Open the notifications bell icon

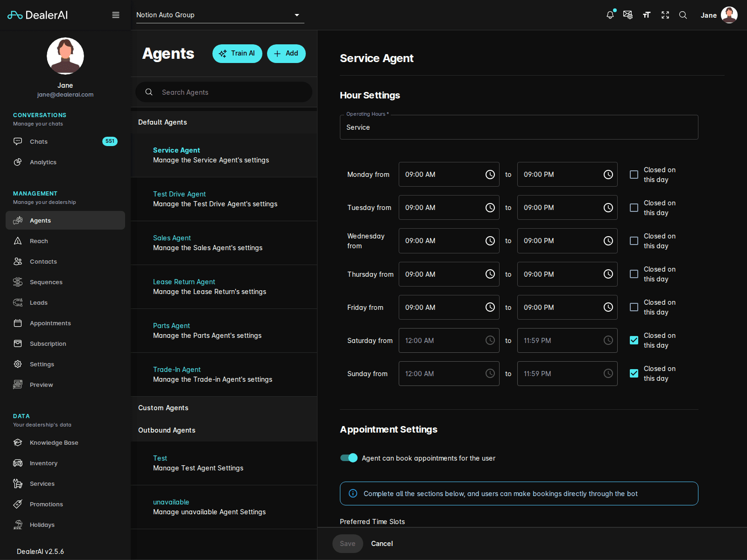[x=610, y=14]
